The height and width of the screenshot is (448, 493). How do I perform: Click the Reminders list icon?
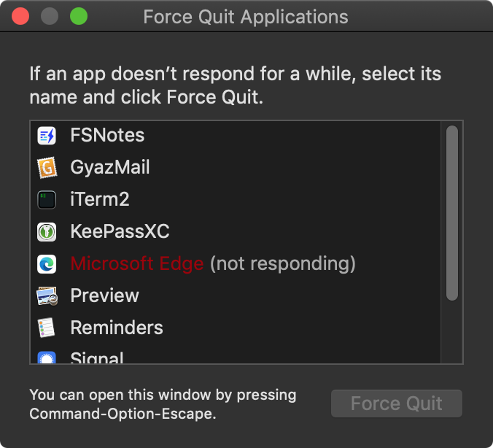click(x=47, y=328)
